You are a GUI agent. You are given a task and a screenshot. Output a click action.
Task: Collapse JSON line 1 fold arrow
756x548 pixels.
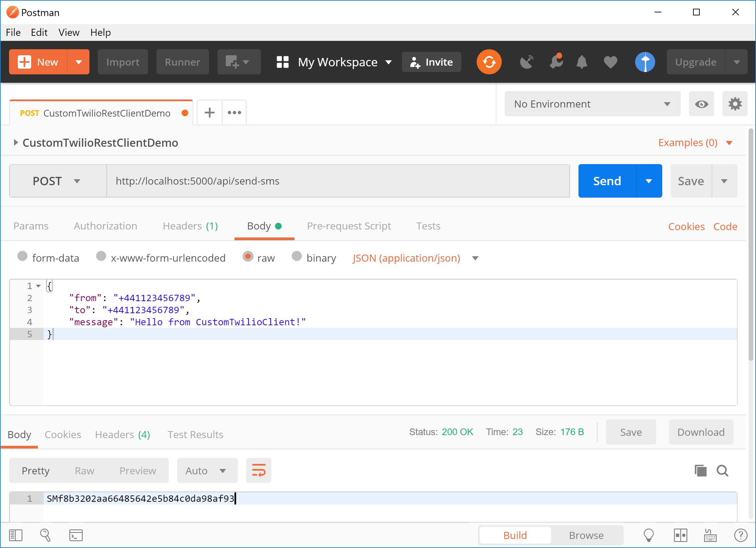pos(39,286)
